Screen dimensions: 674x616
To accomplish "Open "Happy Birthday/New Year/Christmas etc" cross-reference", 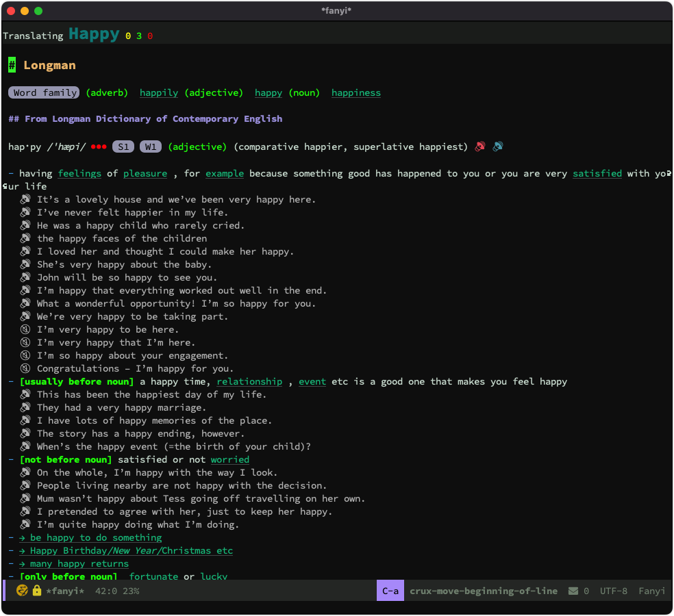I will [x=126, y=550].
